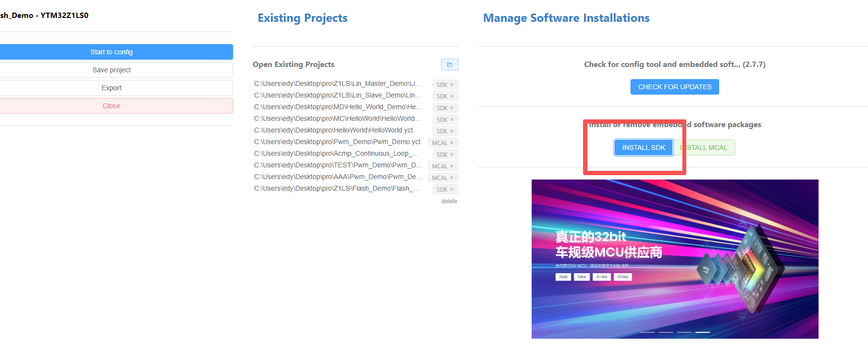The width and height of the screenshot is (868, 361).
Task: Click the Export button
Action: [111, 88]
